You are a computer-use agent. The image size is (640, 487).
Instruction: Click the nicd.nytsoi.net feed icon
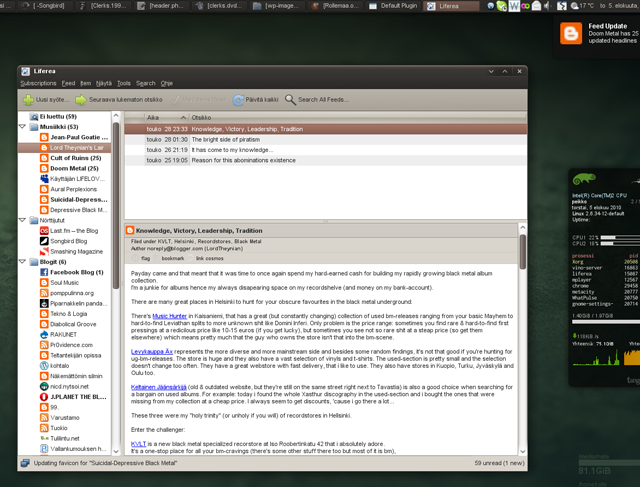point(44,386)
